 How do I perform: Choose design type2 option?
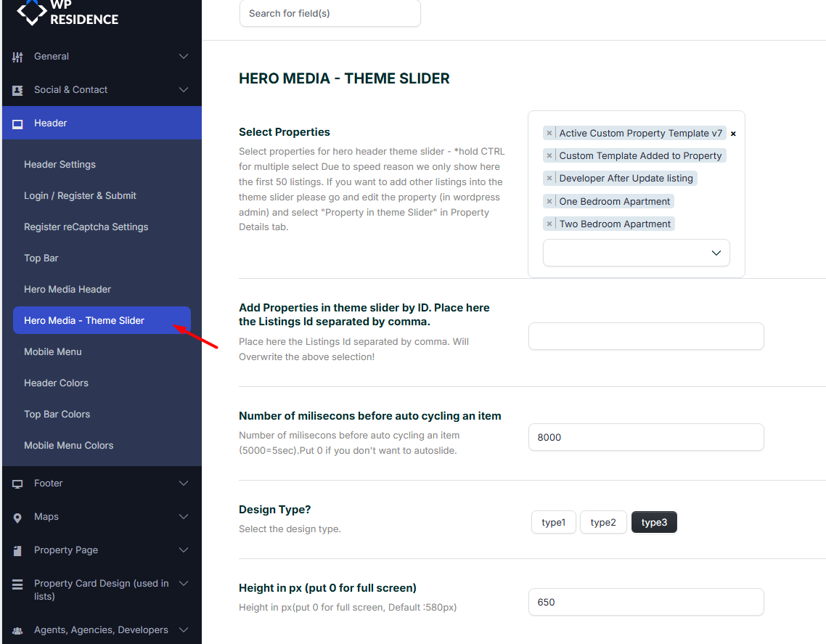pos(603,523)
